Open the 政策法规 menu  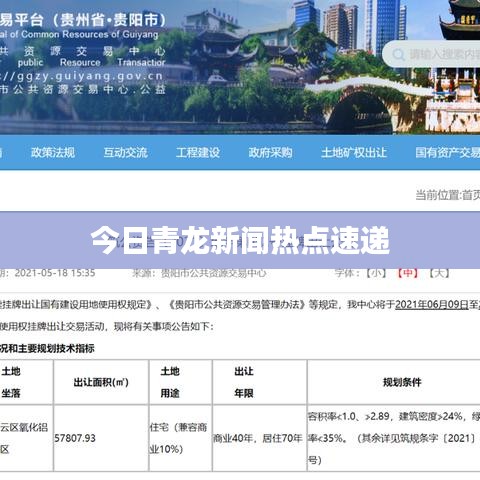pos(53,153)
